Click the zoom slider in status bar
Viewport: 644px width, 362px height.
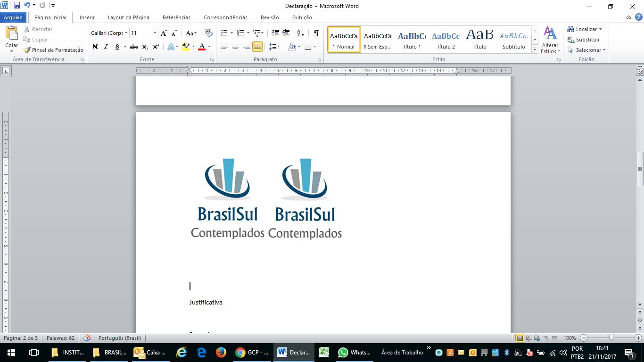[611, 338]
